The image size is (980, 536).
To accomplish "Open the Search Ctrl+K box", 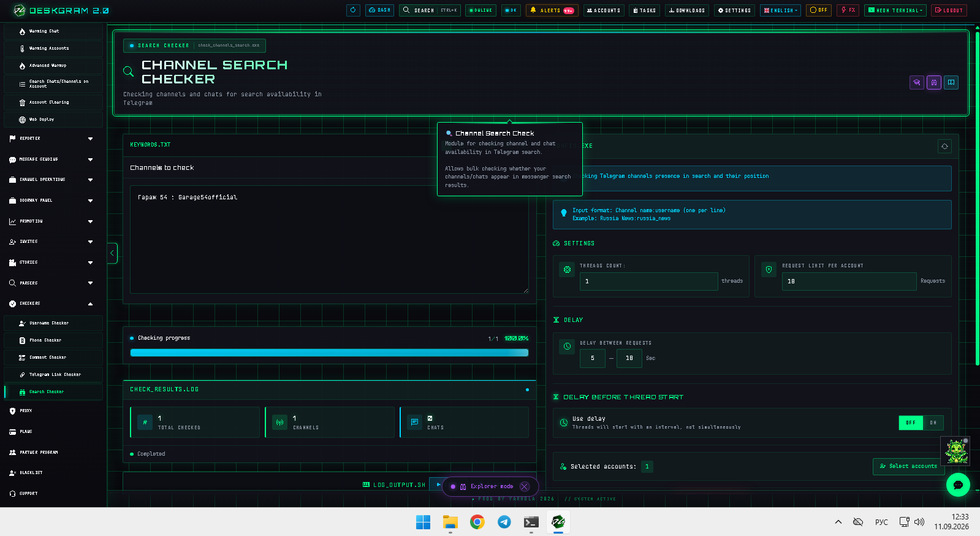I will [x=430, y=10].
